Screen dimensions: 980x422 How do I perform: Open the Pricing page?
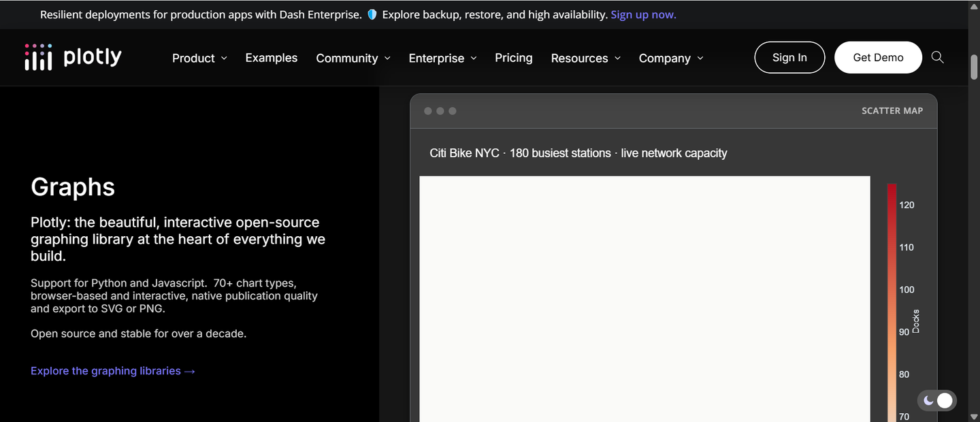pos(514,58)
